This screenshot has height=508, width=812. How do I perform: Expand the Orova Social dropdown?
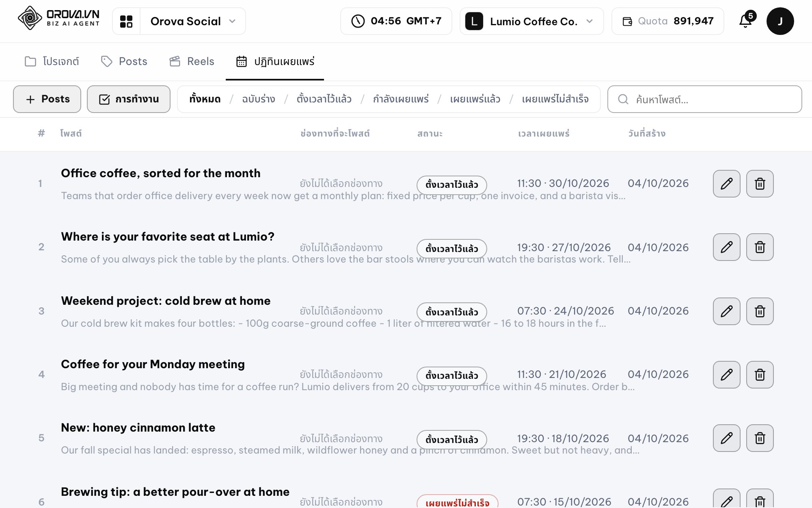[x=193, y=21]
